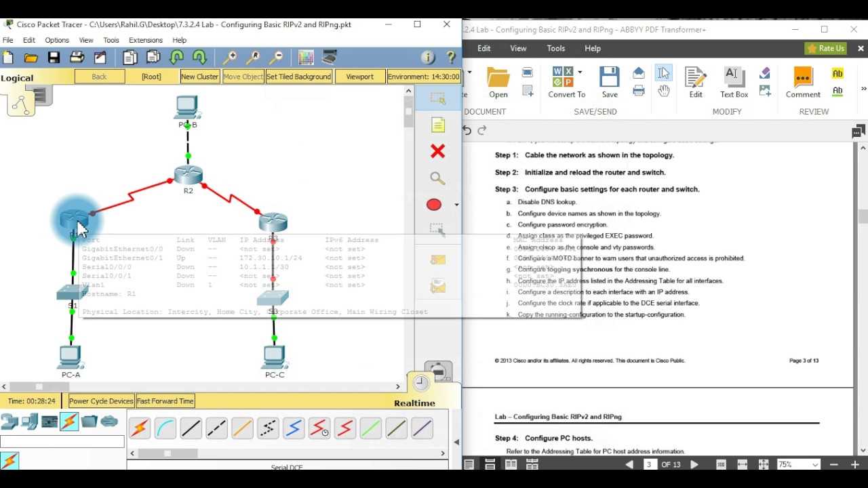Screen dimensions: 868x488
Task: Reset zoom with the R magnifier icon
Action: [x=254, y=58]
